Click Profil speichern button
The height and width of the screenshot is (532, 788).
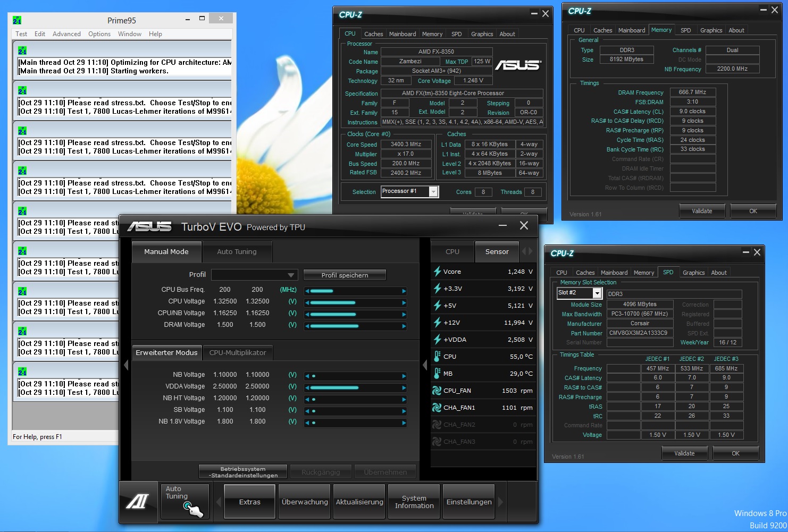(x=345, y=275)
